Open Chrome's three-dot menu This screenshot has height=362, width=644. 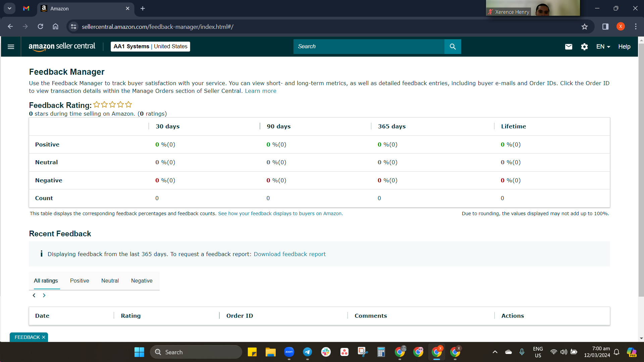(x=636, y=26)
